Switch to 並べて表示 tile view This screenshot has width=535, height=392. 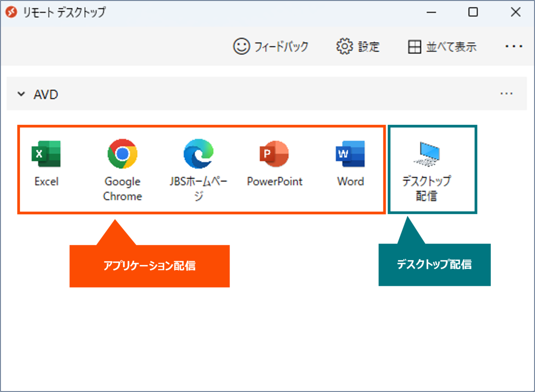point(442,46)
